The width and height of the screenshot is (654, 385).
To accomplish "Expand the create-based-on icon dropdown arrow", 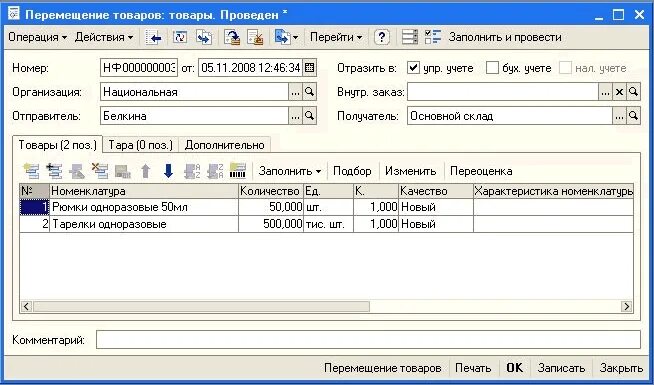I will pos(295,38).
